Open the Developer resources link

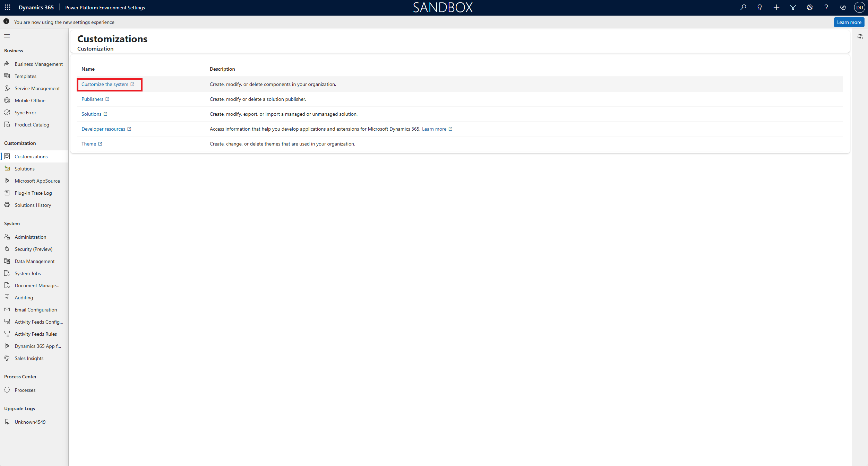103,129
